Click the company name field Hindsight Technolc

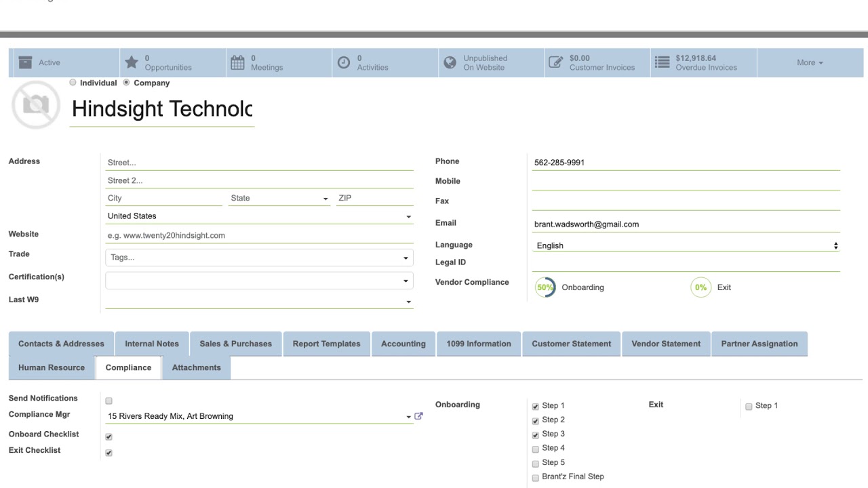[162, 108]
